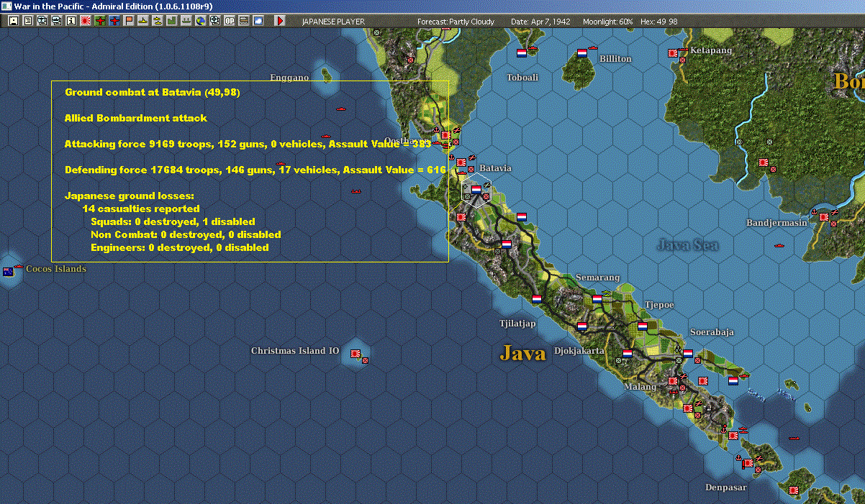This screenshot has height=504, width=865.
Task: Select the Australian flag at Cocos Islands
Action: click(8, 271)
